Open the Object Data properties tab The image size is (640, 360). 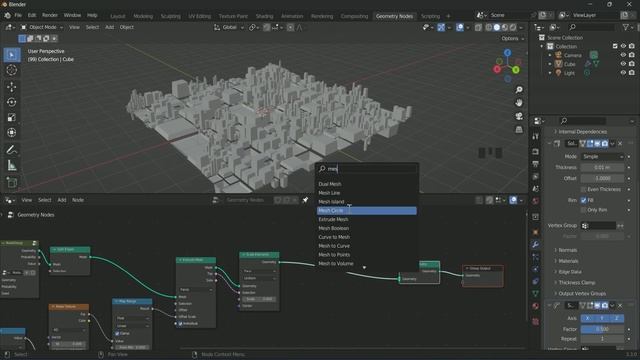[535, 293]
